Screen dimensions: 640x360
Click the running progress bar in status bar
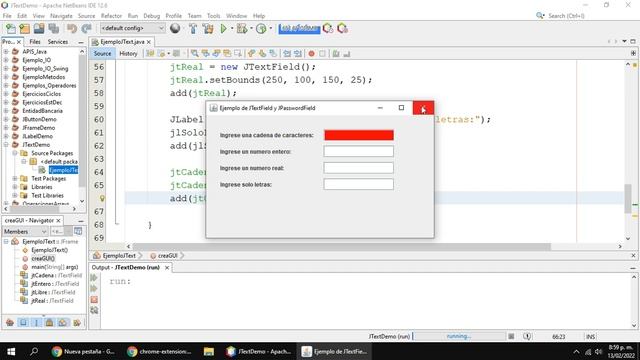tap(459, 336)
